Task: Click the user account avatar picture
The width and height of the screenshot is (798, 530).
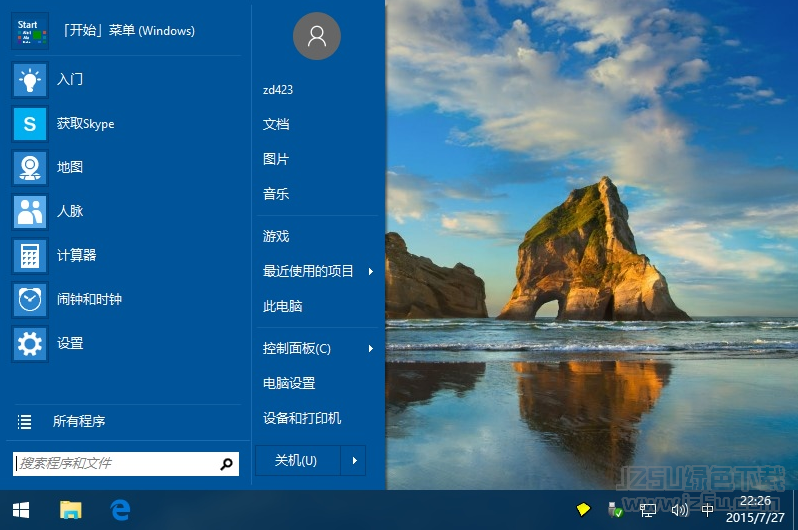Action: (317, 36)
